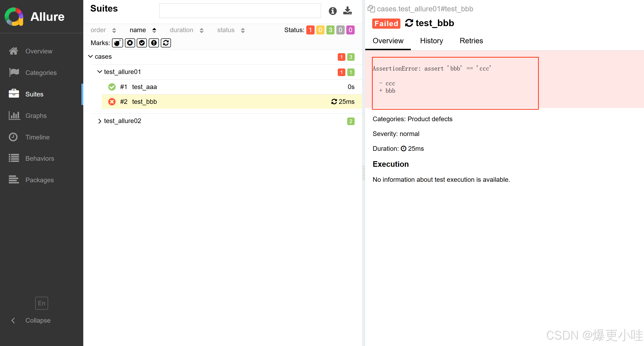Click the download CSV icon
644x346 pixels.
tap(347, 11)
